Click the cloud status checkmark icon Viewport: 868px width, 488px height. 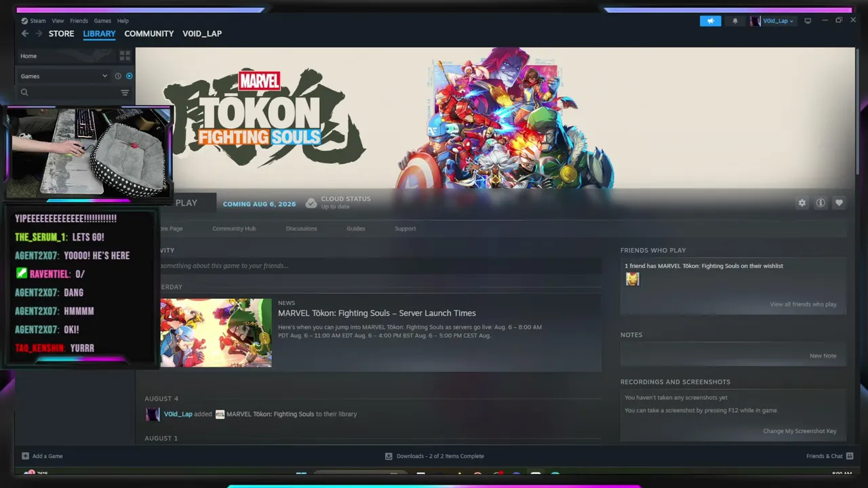coord(311,203)
